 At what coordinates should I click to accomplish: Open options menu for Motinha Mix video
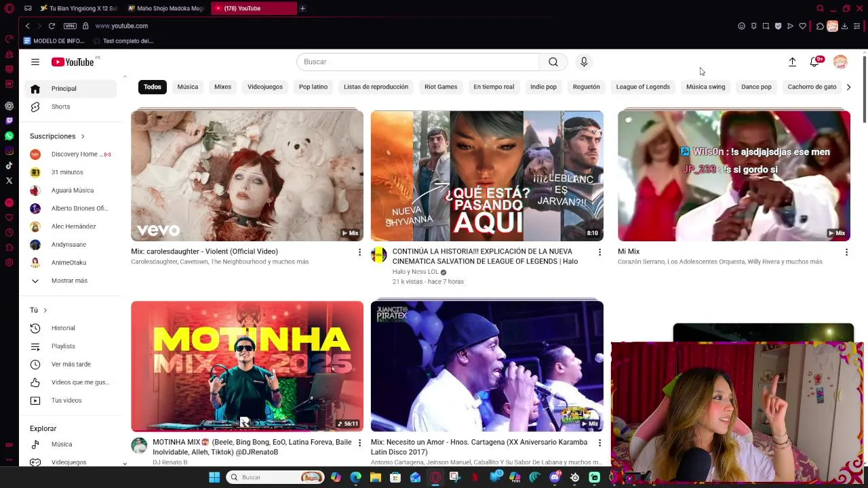[359, 443]
